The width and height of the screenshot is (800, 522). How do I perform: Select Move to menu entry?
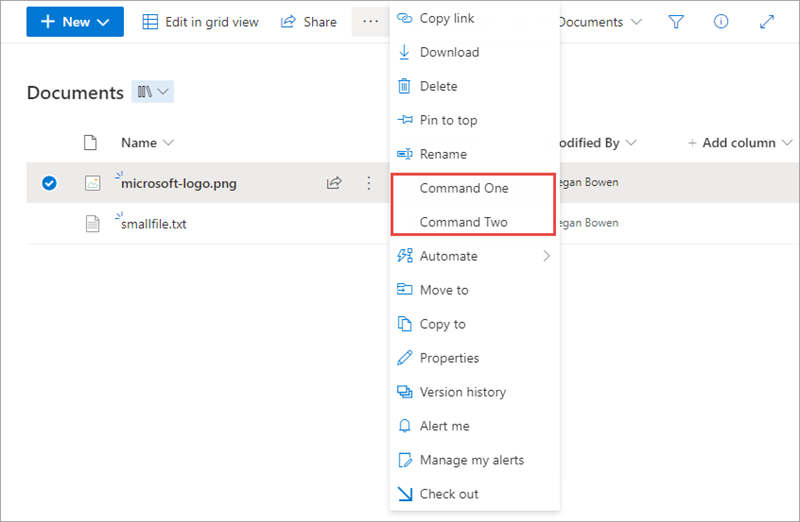pyautogui.click(x=474, y=290)
